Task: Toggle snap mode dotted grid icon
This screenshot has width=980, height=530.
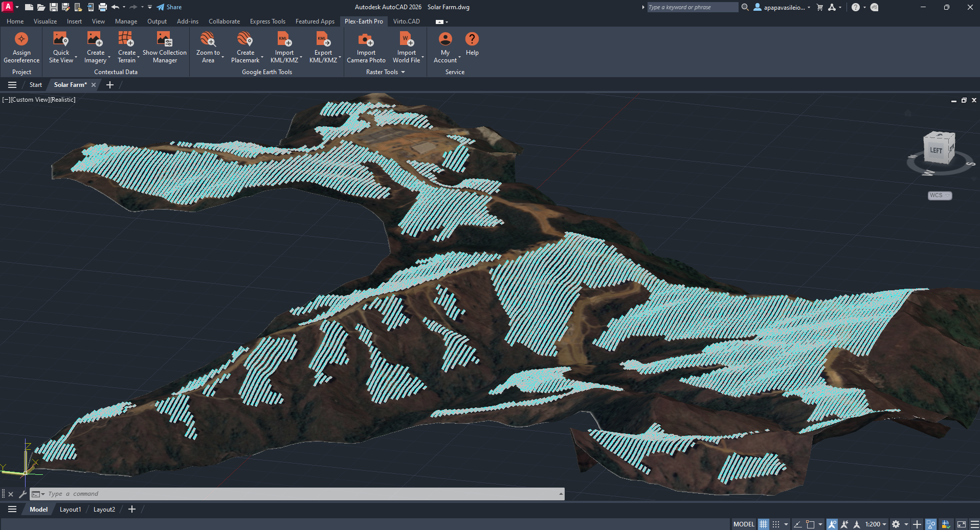Action: pos(776,524)
